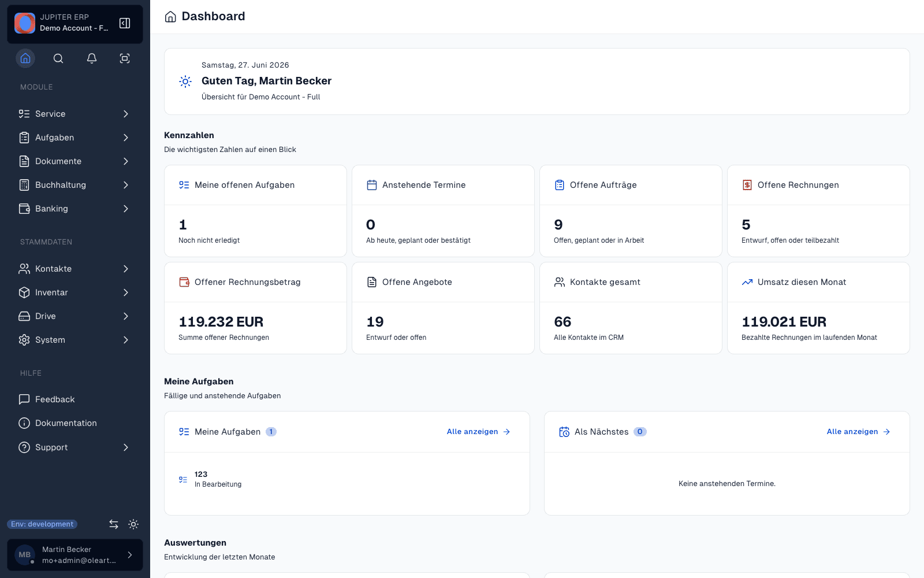Click the switch arrows icon beside Env badge
This screenshot has width=924, height=578.
pos(114,524)
